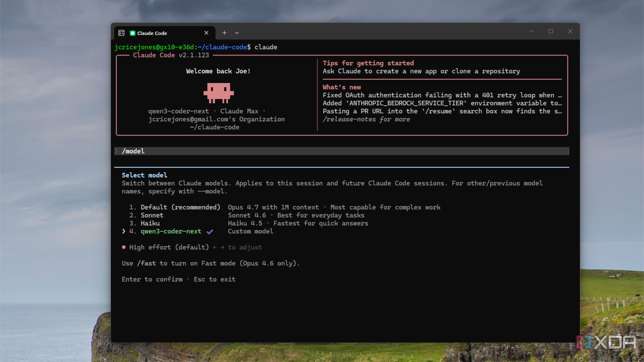The image size is (644, 362).
Task: Click 'Opus 4.7 with 1M context' description
Action: click(273, 207)
